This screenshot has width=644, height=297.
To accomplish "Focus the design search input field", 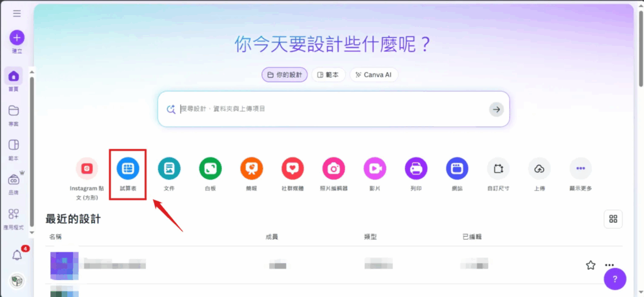I will [333, 109].
